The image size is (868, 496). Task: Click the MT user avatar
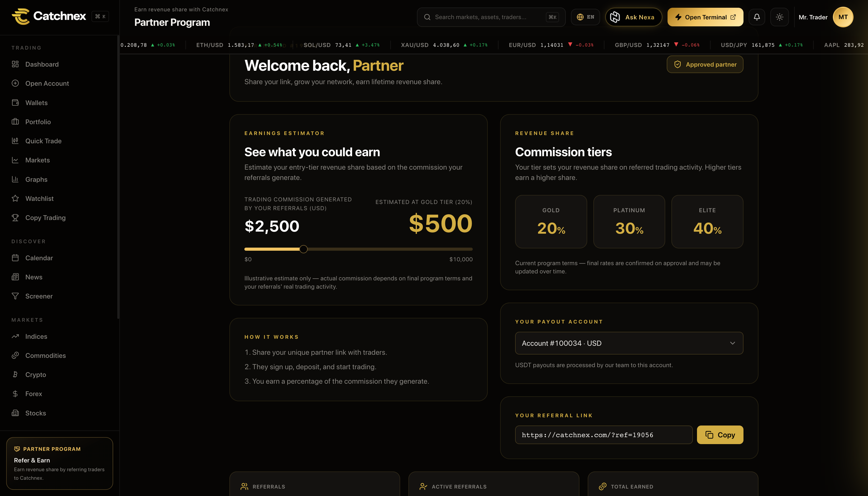click(843, 17)
